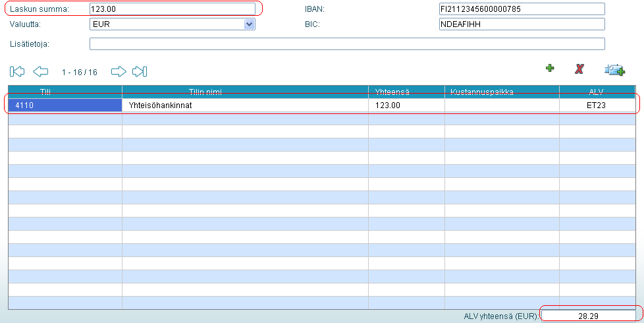Go to previous page arrow
The width and height of the screenshot is (644, 323).
pyautogui.click(x=41, y=71)
